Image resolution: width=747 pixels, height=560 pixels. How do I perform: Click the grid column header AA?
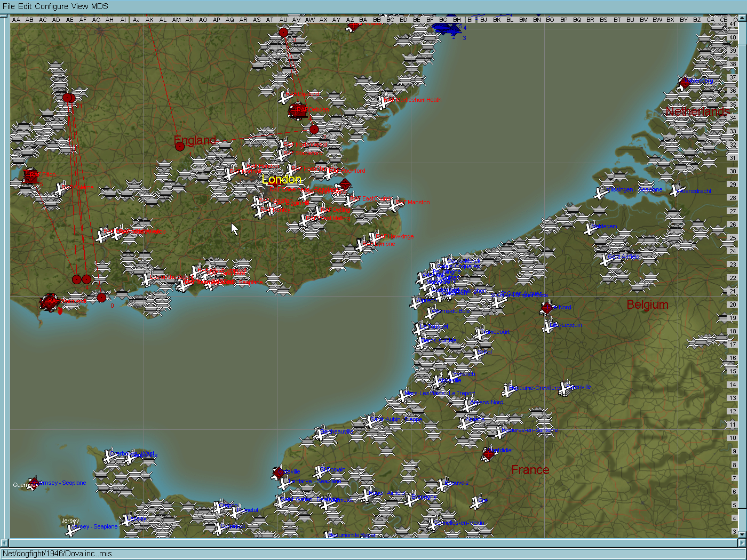click(x=17, y=20)
